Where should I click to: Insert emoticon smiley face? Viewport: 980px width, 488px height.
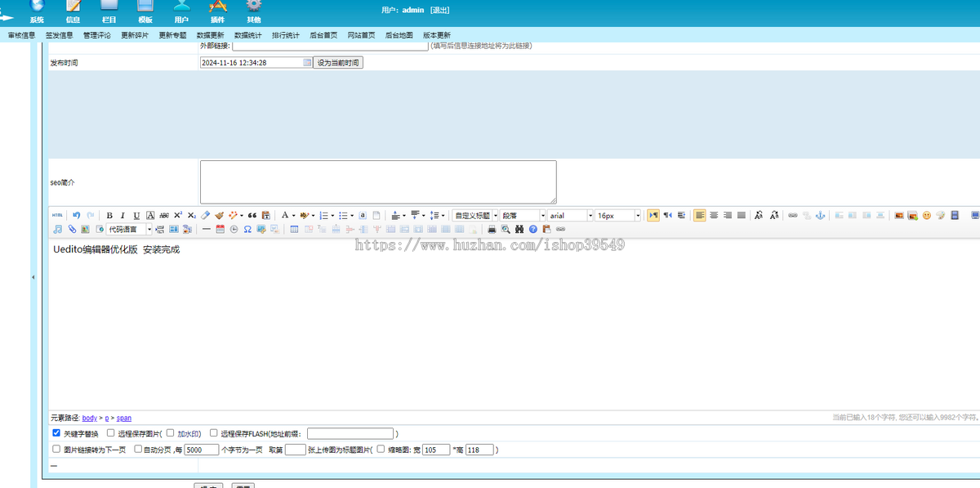click(927, 215)
